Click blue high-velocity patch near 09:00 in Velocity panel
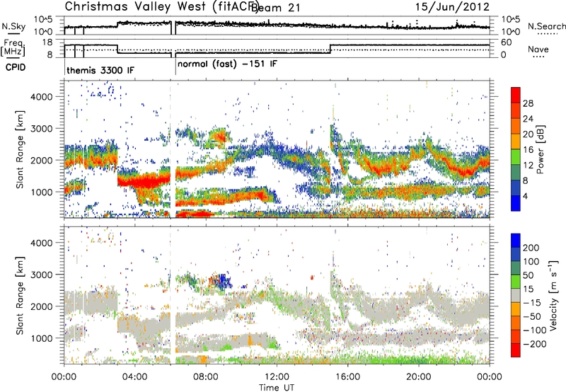 point(224,280)
